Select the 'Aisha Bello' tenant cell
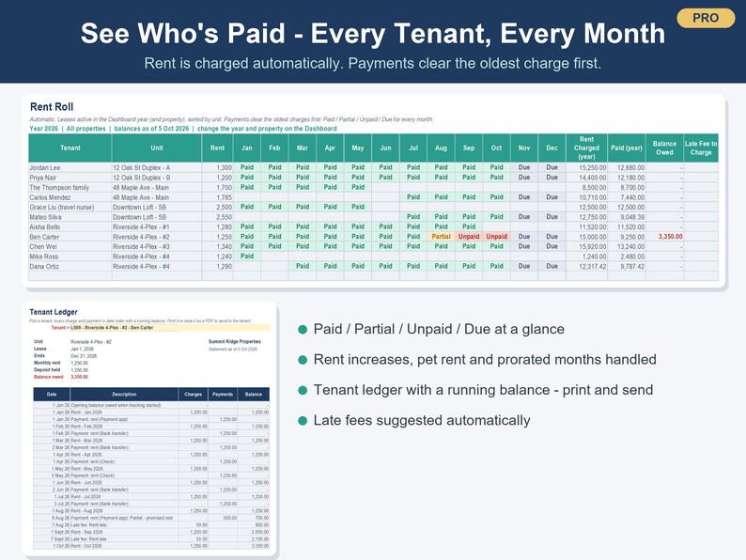Screen dimensions: 746x560 pyautogui.click(x=70, y=227)
